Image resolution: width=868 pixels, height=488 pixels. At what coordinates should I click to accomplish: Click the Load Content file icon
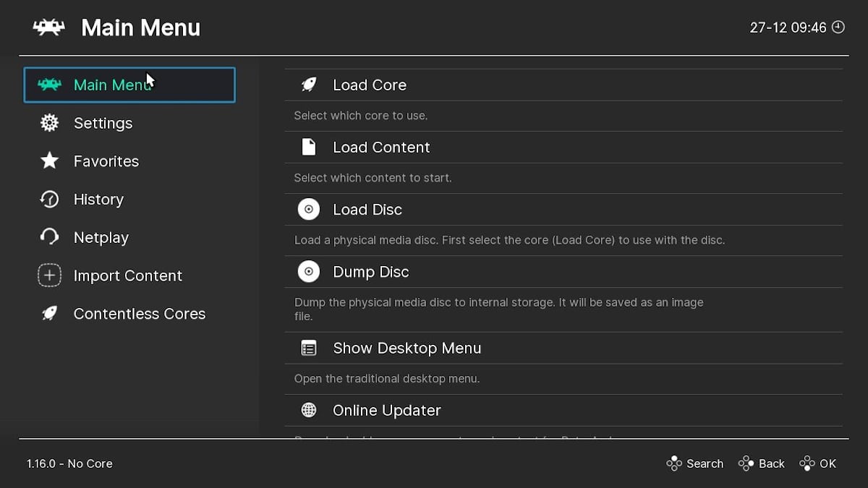(309, 147)
